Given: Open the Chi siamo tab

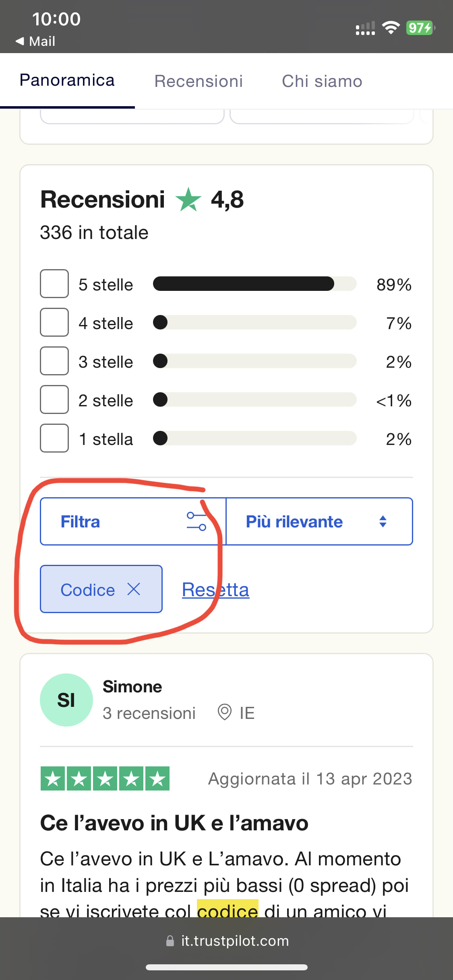Looking at the screenshot, I should click(x=322, y=81).
